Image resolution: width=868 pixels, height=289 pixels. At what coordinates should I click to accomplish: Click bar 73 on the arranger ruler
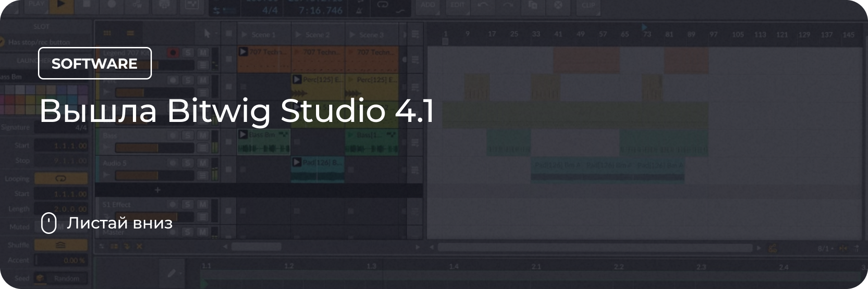647,34
